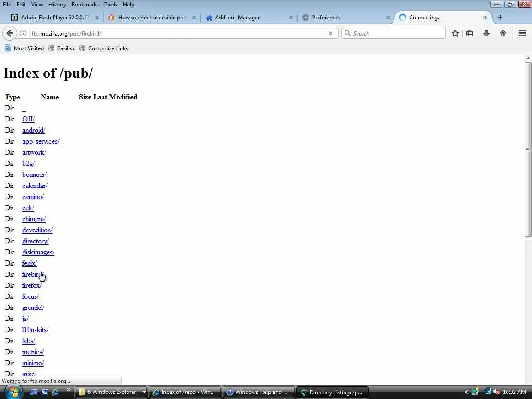This screenshot has height=399, width=532.
Task: Open the OJI/ directory link
Action: click(28, 119)
